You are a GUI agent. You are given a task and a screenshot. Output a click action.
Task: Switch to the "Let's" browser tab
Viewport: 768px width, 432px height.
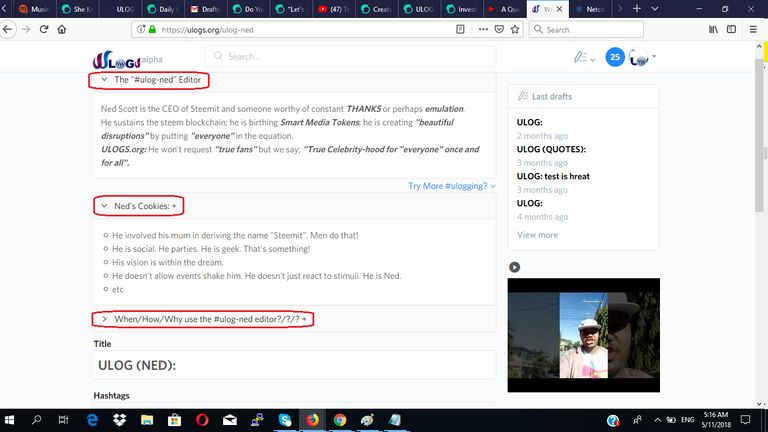pos(290,9)
